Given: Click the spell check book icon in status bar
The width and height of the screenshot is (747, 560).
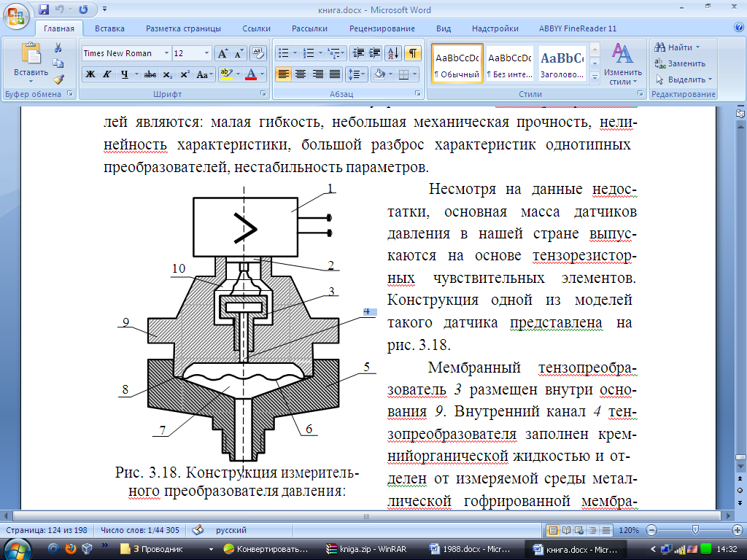Looking at the screenshot, I should 198,529.
